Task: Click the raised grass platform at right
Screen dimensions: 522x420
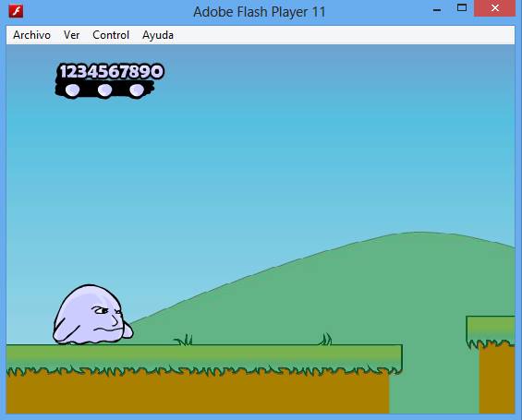Action: 491,331
